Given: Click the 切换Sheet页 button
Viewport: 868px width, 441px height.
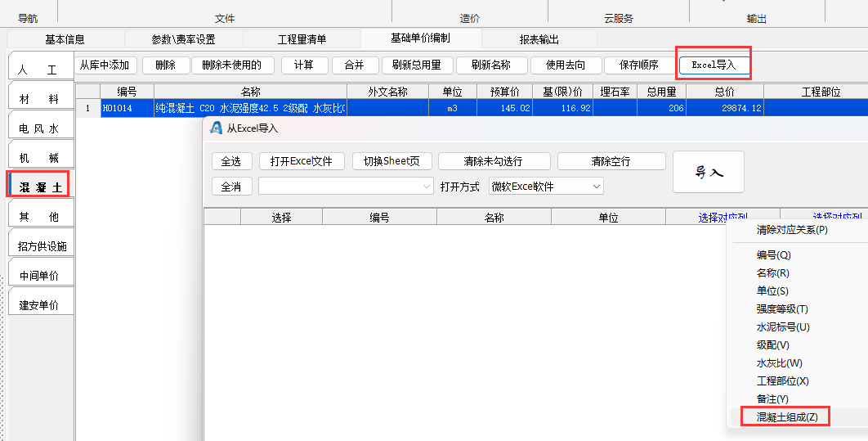Looking at the screenshot, I should click(391, 161).
